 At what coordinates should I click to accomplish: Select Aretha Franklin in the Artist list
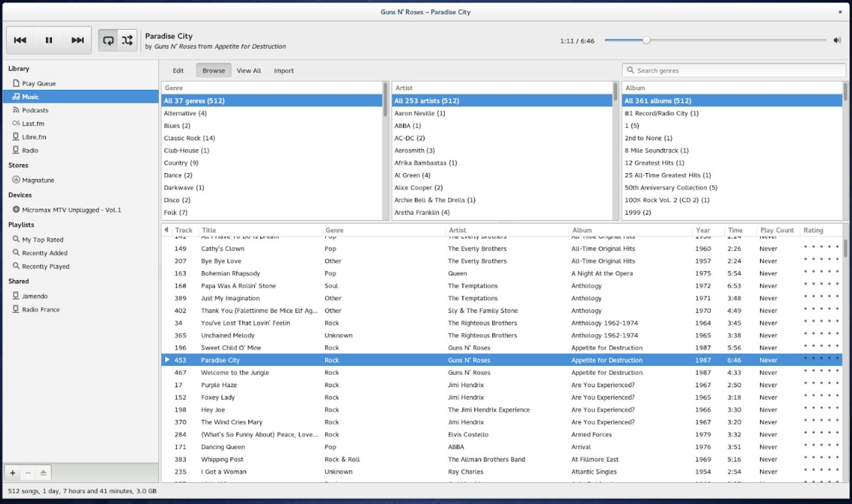[x=502, y=213]
